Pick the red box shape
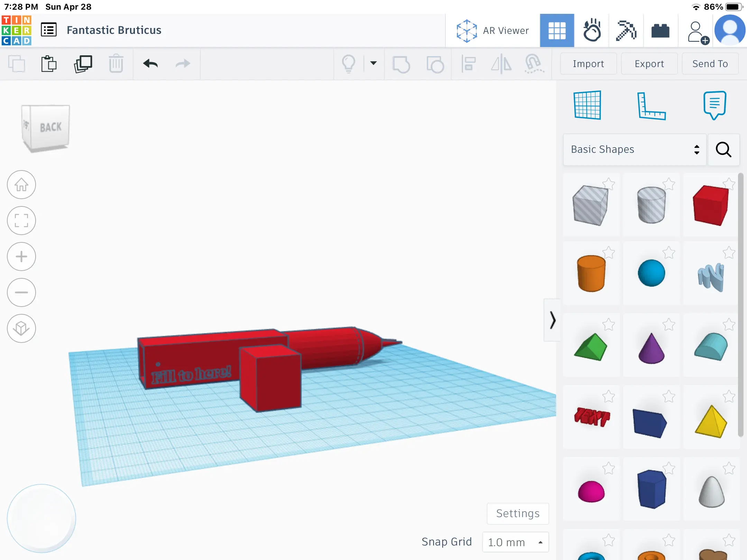Viewport: 747px width, 560px height. click(x=711, y=205)
